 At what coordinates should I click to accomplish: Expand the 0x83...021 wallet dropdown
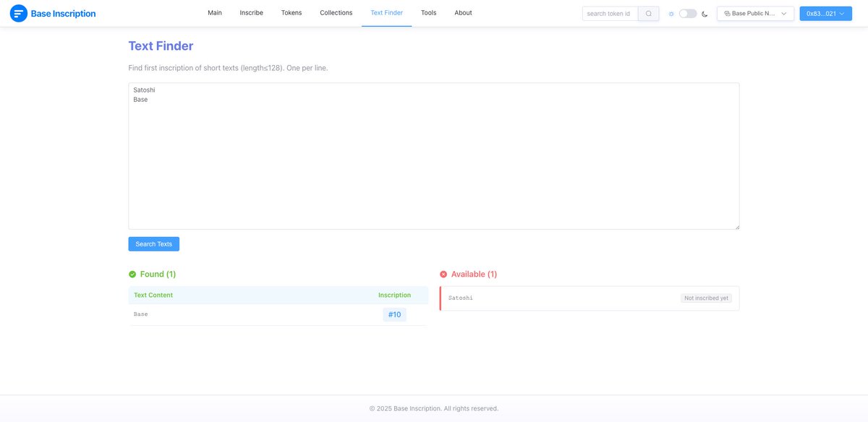[825, 14]
